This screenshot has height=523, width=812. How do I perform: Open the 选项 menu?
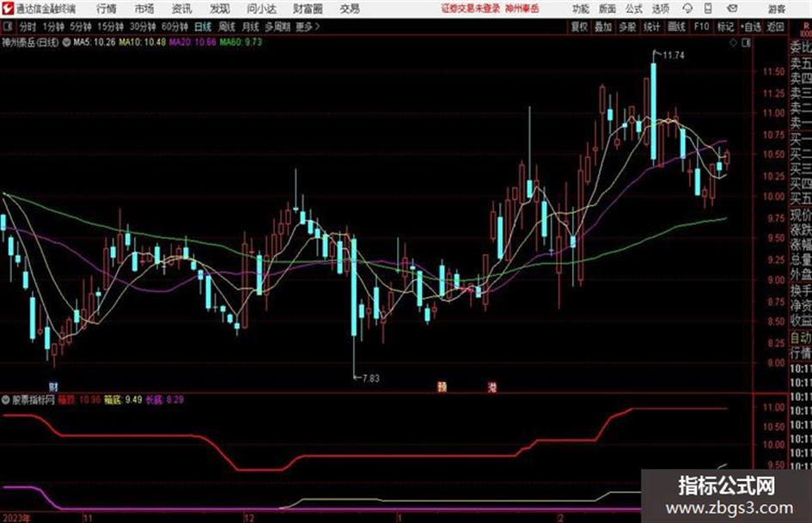[661, 9]
